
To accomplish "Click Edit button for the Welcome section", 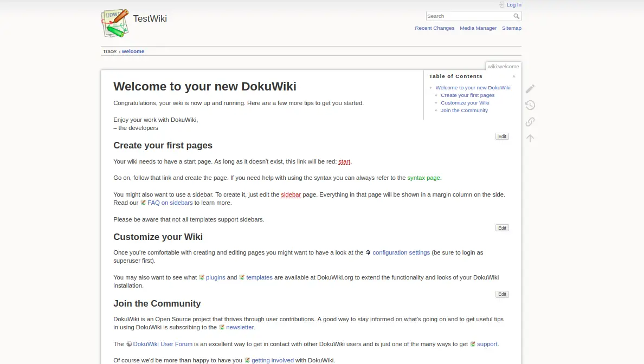I will point(502,136).
